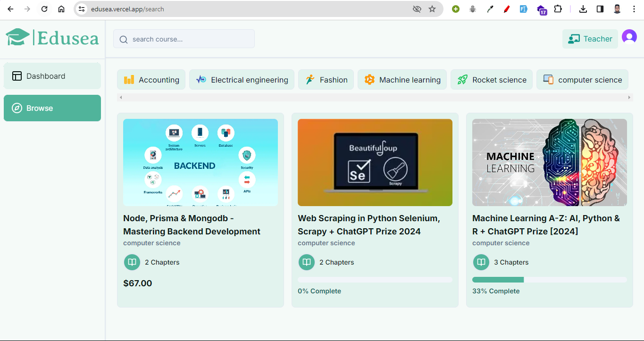644x341 pixels.
Task: Bookmark this page with the star icon
Action: 432,9
